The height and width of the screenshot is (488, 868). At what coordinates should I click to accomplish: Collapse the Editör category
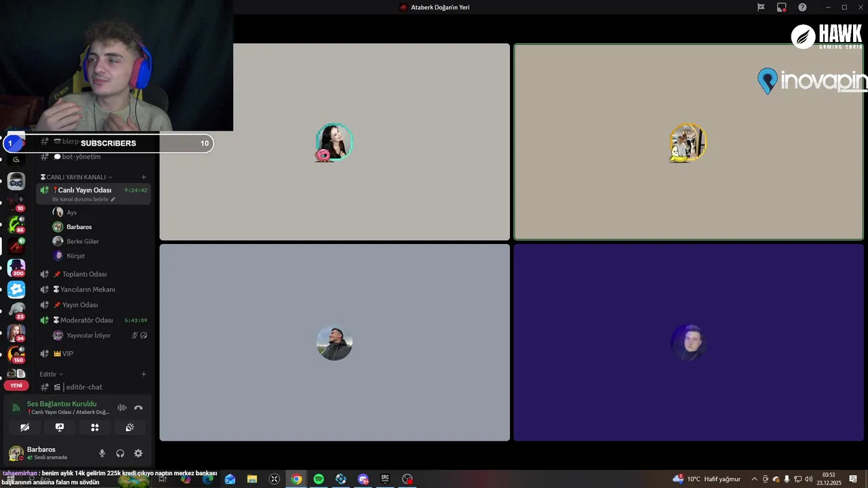tap(51, 374)
